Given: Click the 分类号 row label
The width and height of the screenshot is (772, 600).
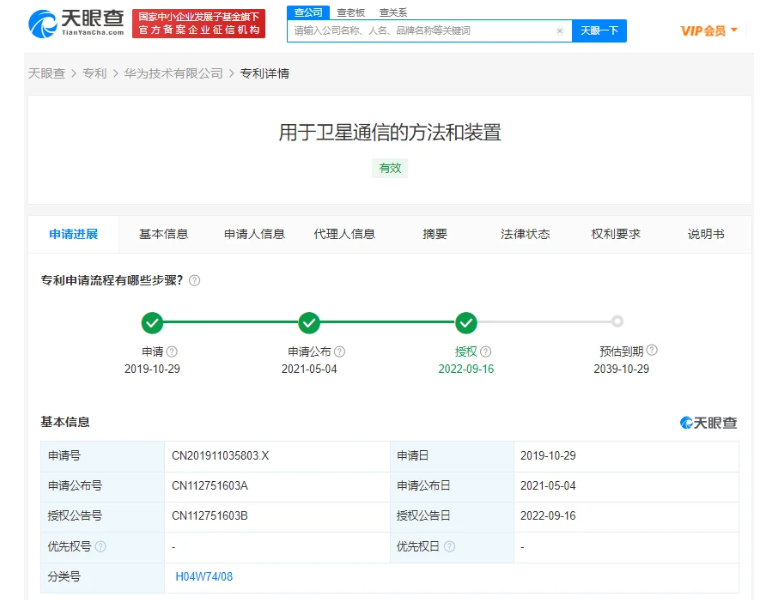Looking at the screenshot, I should point(64,576).
